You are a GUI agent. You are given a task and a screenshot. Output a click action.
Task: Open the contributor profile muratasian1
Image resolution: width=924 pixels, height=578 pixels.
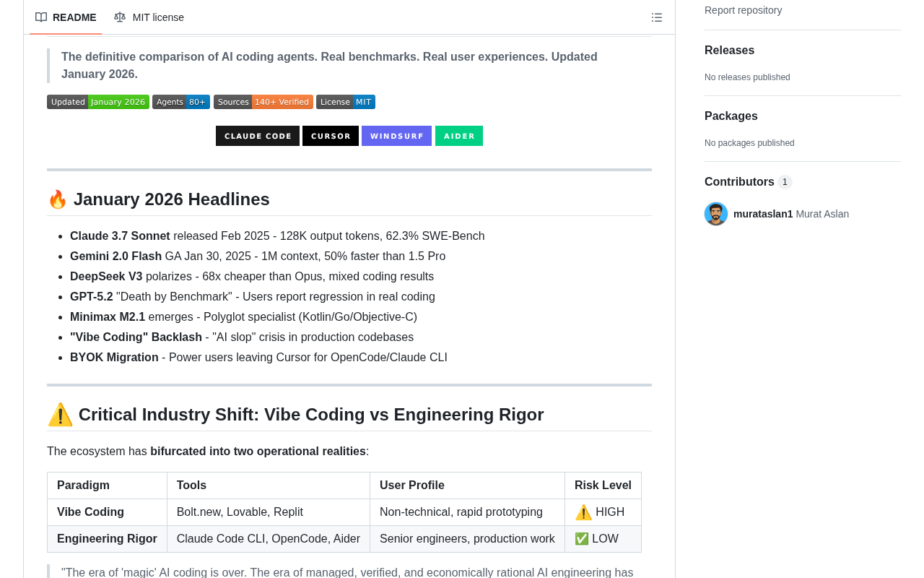[763, 214]
